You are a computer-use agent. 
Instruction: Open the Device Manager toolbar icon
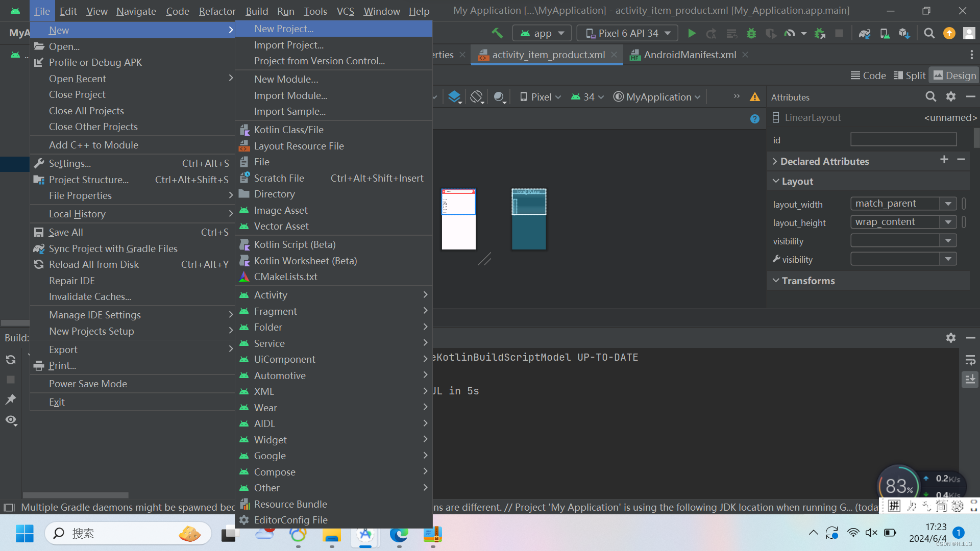885,34
